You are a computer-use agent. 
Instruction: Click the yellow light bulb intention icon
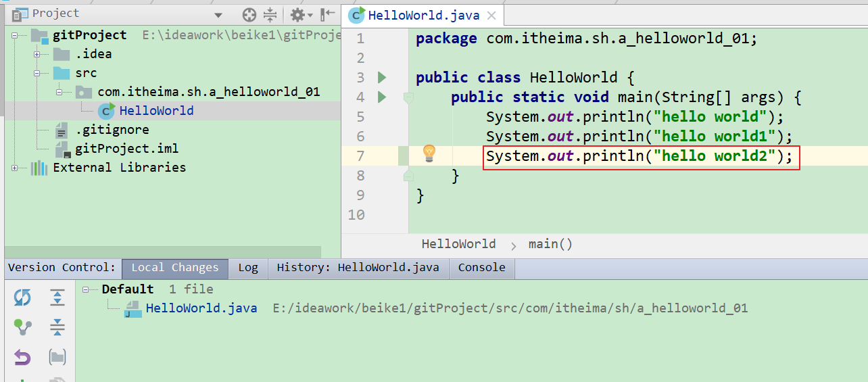(x=429, y=153)
